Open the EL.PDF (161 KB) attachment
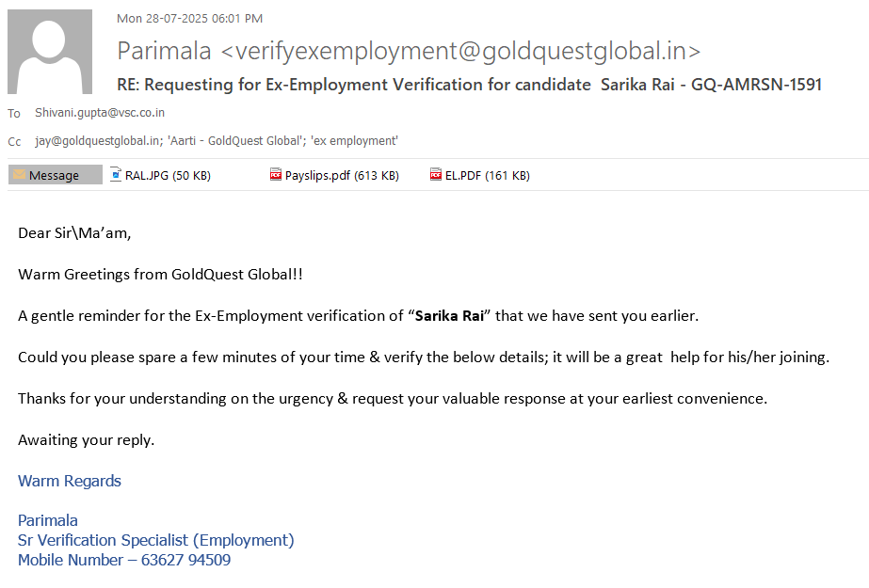 coord(487,175)
